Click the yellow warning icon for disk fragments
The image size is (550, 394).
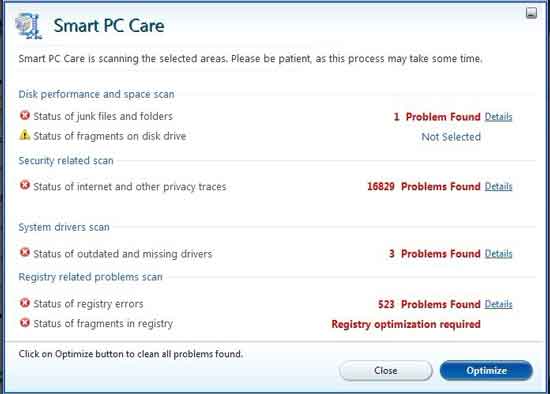pyautogui.click(x=25, y=135)
